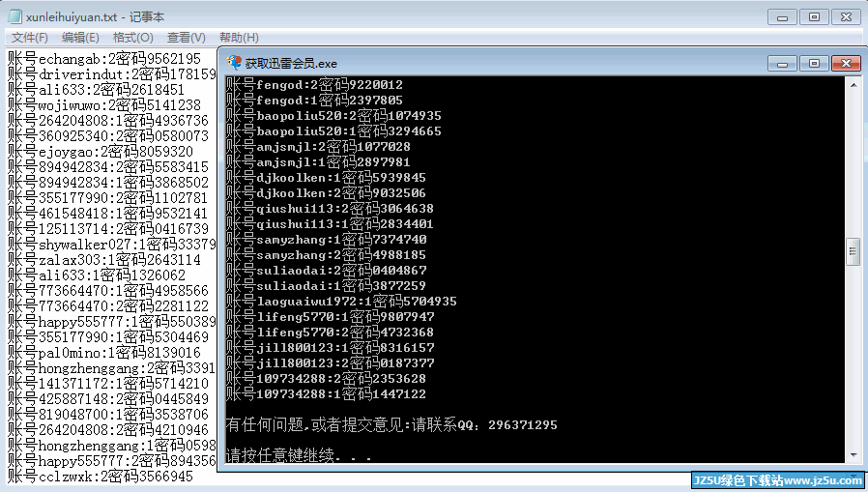Click the suliaodai:2 line in the console
The height and width of the screenshot is (492, 868).
click(326, 271)
